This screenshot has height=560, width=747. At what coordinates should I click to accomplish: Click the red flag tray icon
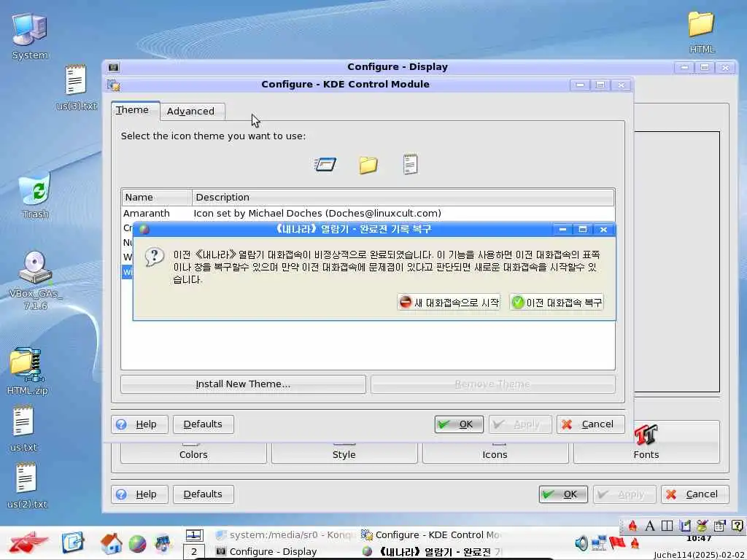pyautogui.click(x=617, y=542)
